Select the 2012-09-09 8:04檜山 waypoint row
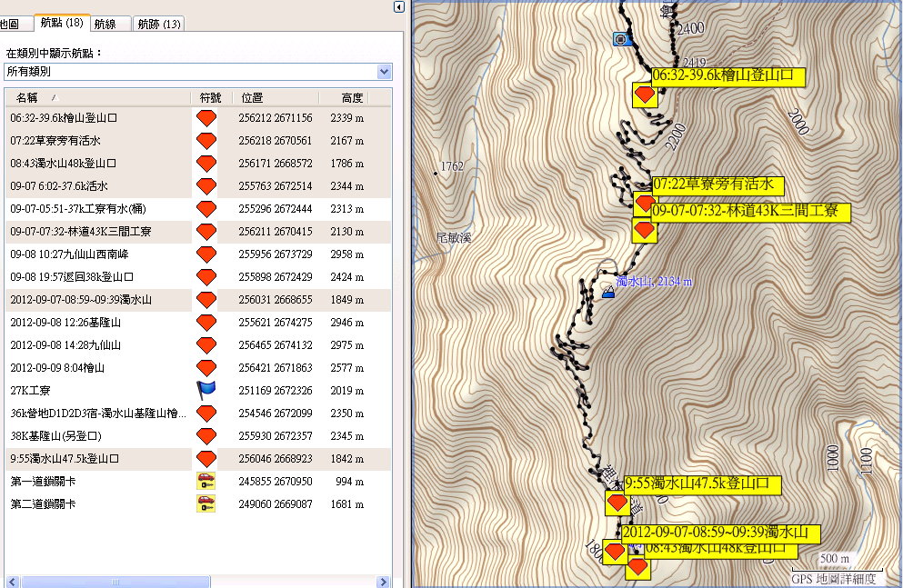 click(x=57, y=368)
